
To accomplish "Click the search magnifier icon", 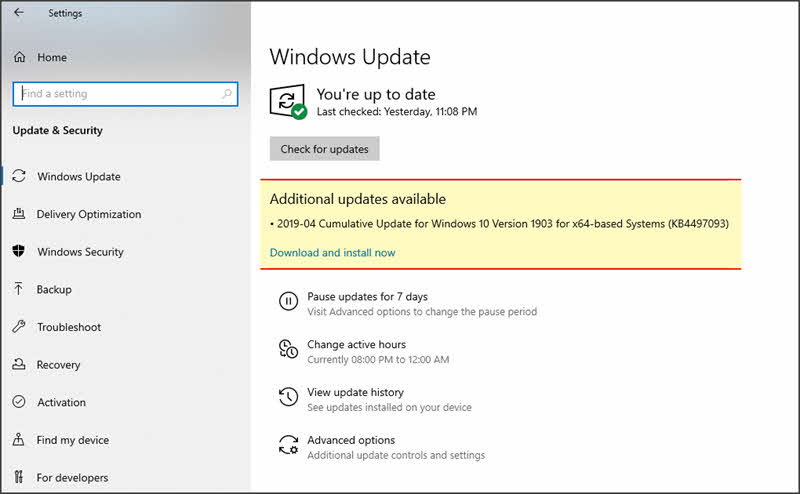I will pyautogui.click(x=227, y=93).
